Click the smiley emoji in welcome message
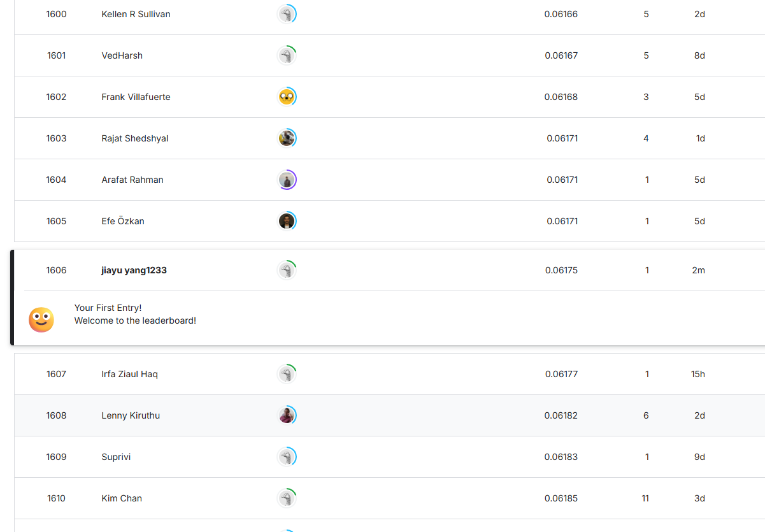Viewport: 765px width, 532px height. [41, 320]
